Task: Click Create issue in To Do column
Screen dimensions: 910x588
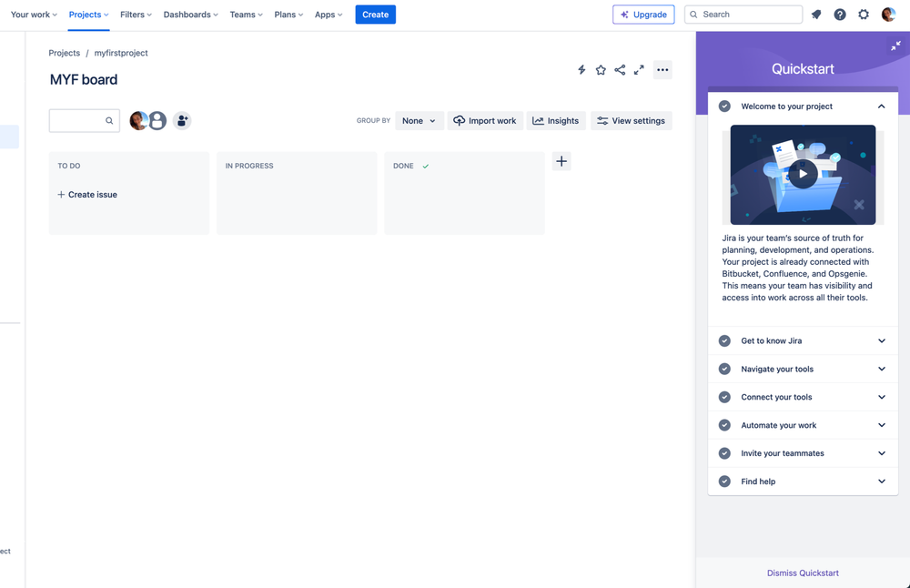Action: [87, 195]
